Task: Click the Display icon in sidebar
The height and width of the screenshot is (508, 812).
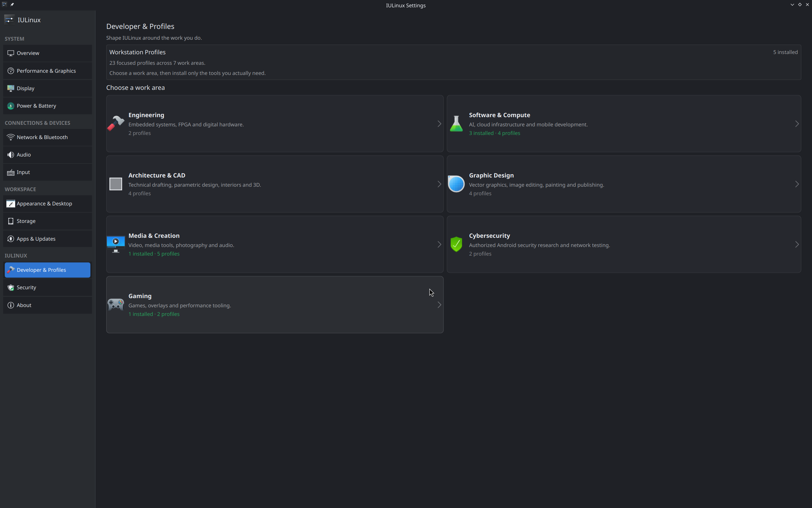Action: click(x=11, y=88)
